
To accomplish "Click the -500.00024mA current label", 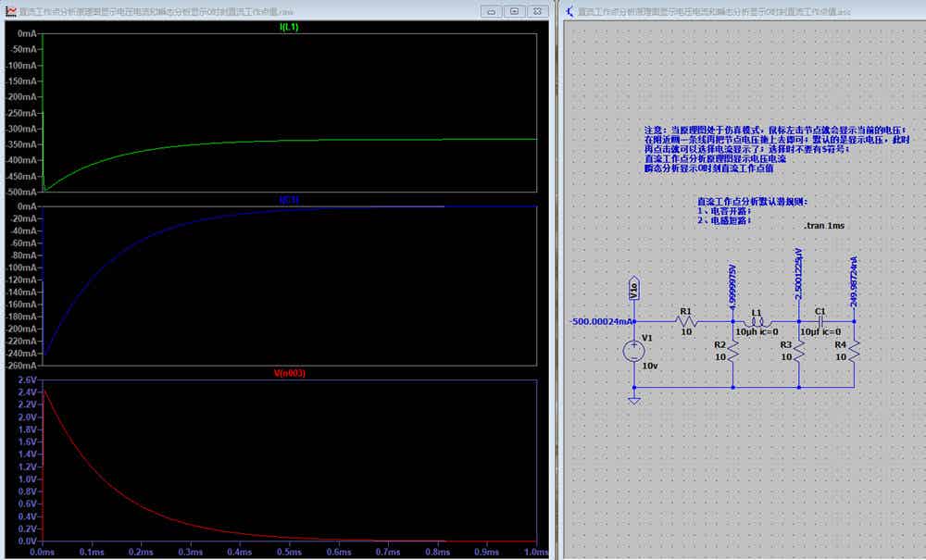I will click(x=601, y=321).
